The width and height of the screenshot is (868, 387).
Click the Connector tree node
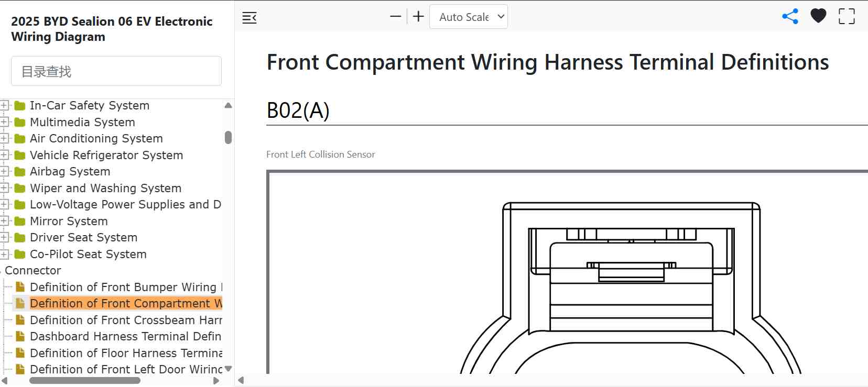[x=33, y=271]
